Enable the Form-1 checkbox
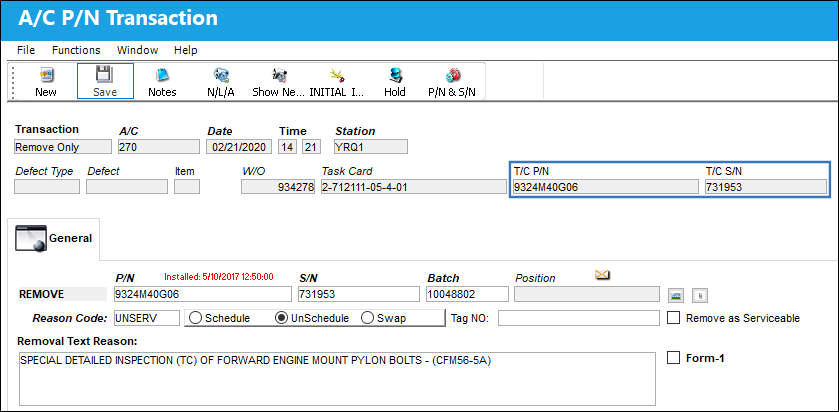 click(x=674, y=358)
